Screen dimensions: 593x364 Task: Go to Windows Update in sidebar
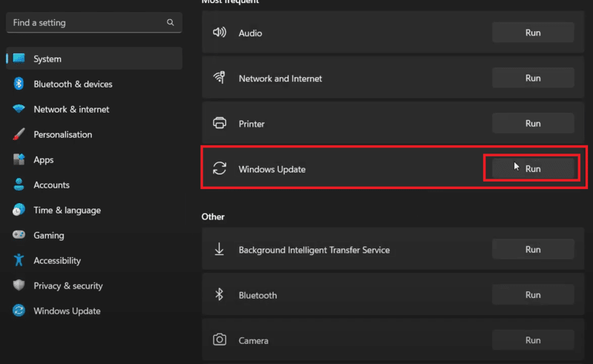tap(94, 311)
